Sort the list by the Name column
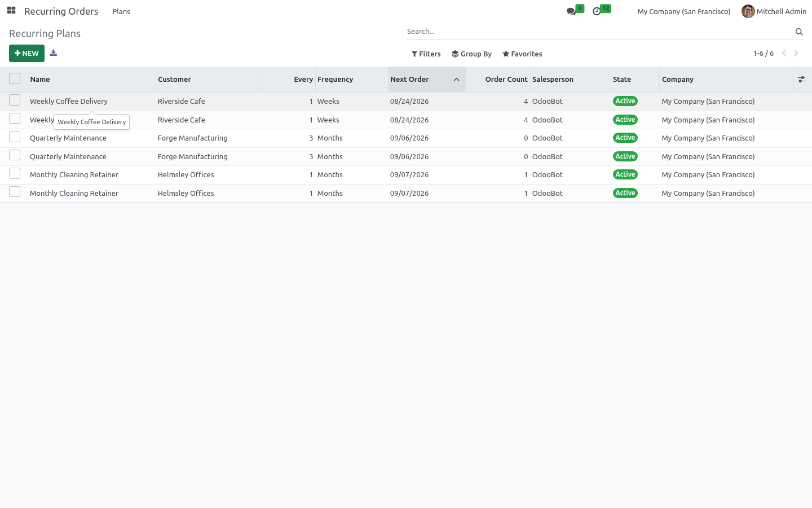Viewport: 812px width, 508px height. (92, 80)
